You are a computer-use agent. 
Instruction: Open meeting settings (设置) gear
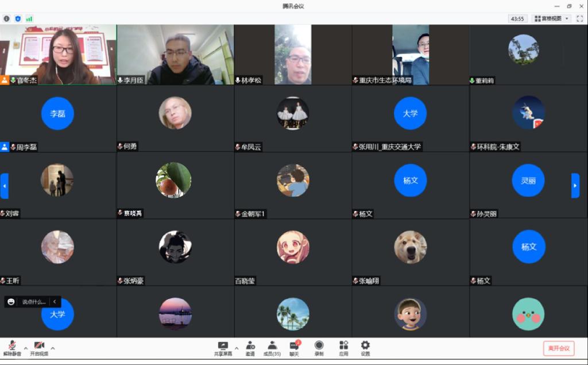coord(365,347)
